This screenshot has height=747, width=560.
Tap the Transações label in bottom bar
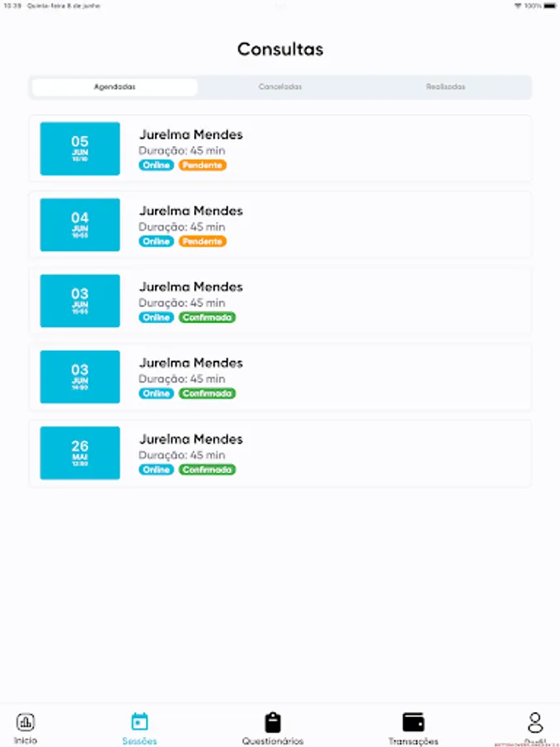coord(413,741)
